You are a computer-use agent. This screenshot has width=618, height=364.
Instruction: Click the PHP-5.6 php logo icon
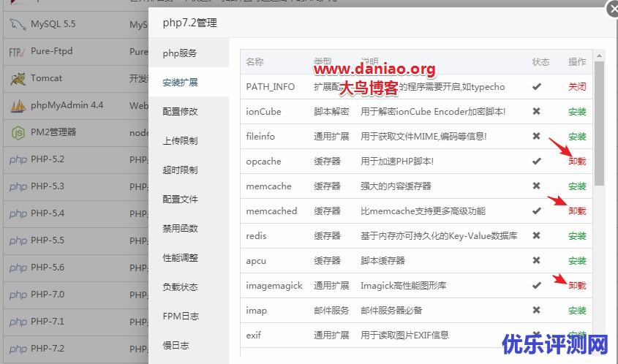[x=18, y=268]
